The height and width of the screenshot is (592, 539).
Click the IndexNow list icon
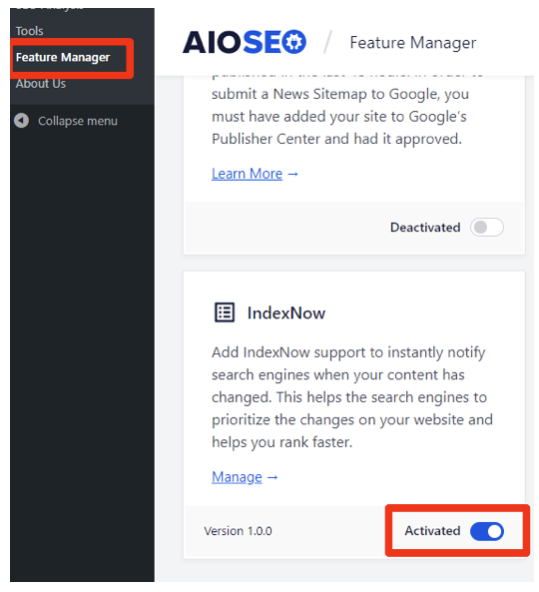point(225,313)
